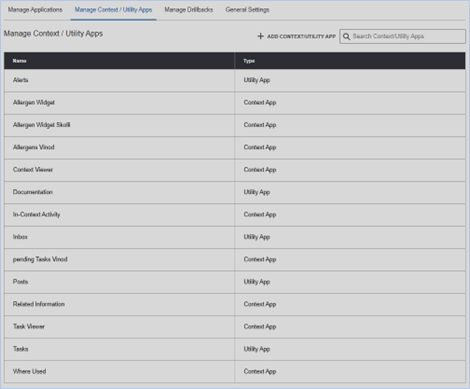
Task: Click the plus icon for Add Context/Utility App
Action: [x=260, y=36]
